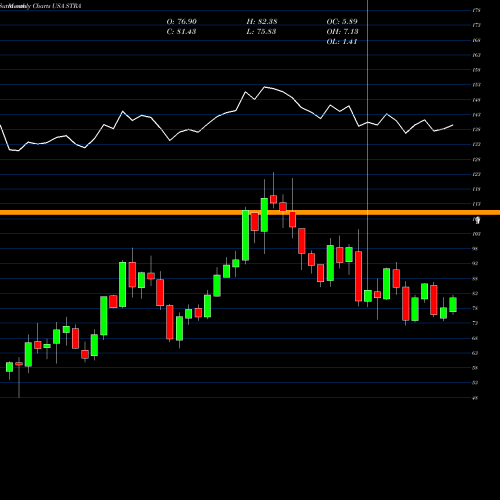
Task: Click the 'L: 75.83' low value
Action: click(x=261, y=32)
